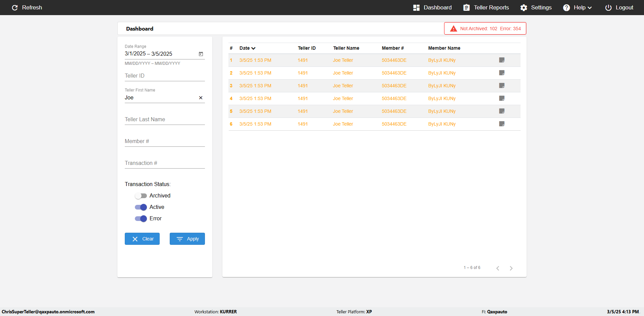Click the Logout power icon
This screenshot has width=644, height=316.
pyautogui.click(x=608, y=7)
